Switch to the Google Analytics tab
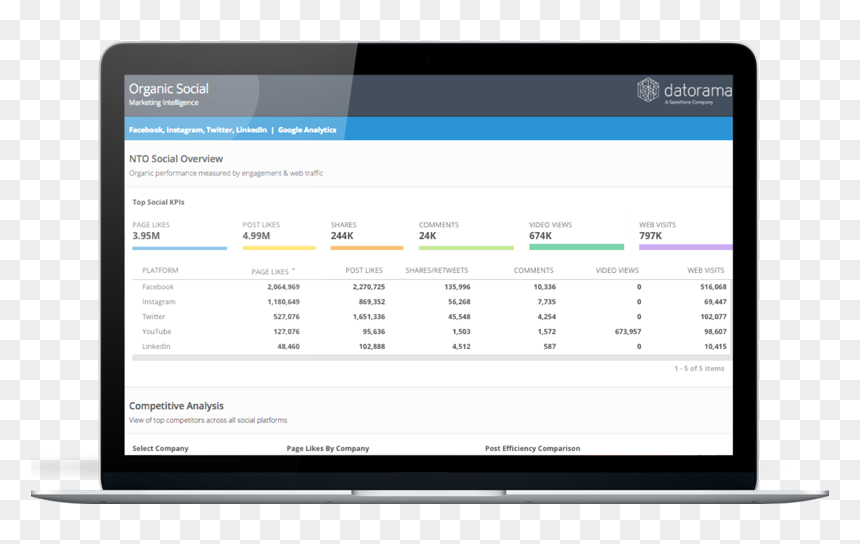Viewport: 860px width, 544px height. click(x=307, y=130)
